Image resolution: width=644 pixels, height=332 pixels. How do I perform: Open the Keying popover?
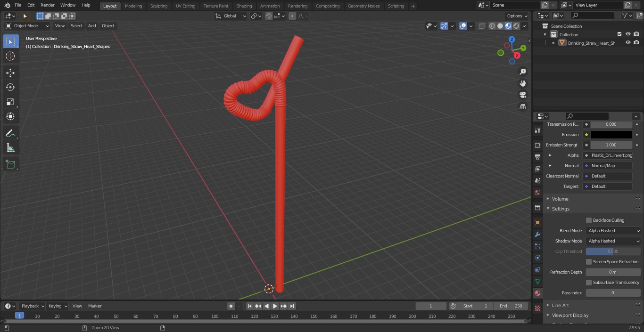58,306
